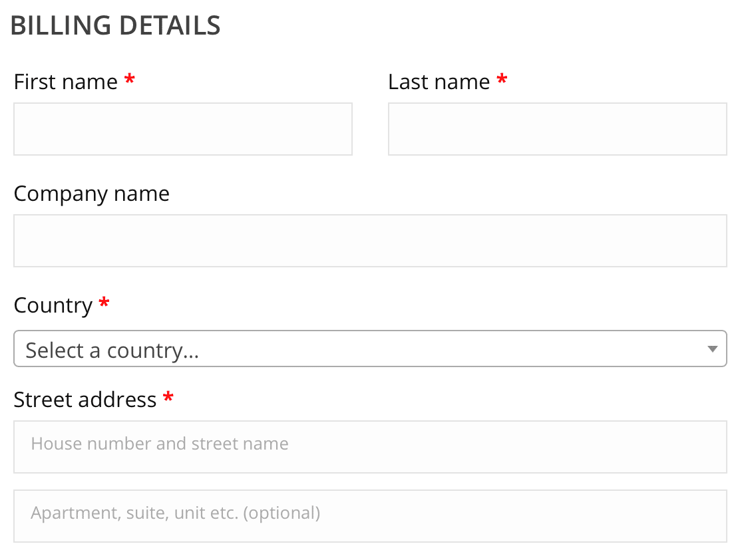Viewport: 748px width, 560px height.
Task: Select the apartment, suite, unit field
Action: pyautogui.click(x=370, y=515)
